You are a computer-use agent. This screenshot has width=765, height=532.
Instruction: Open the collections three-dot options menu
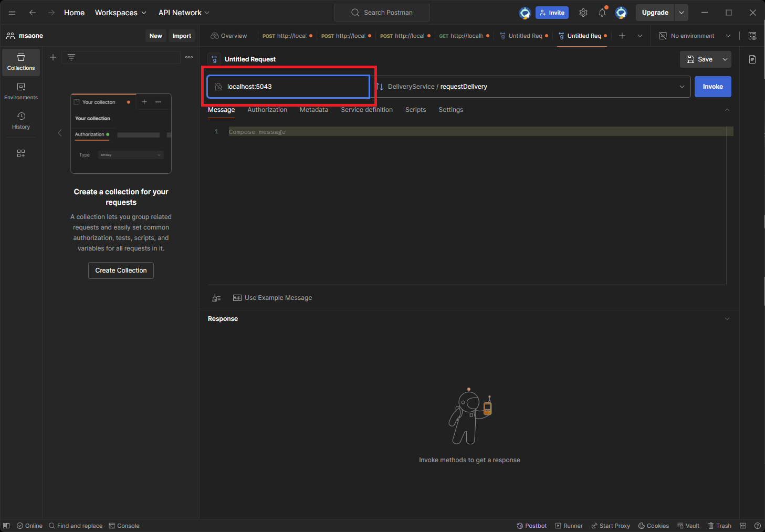click(x=189, y=57)
